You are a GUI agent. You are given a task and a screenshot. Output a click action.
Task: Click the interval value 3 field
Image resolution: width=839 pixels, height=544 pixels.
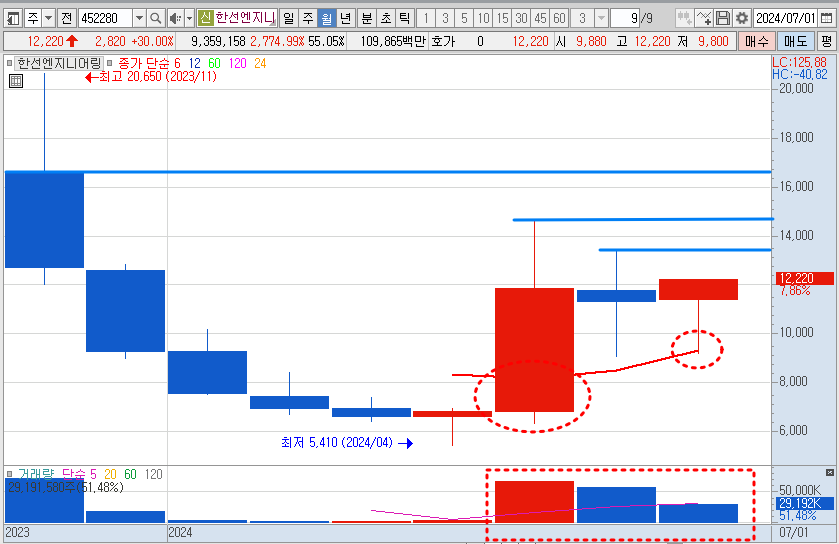(582, 19)
